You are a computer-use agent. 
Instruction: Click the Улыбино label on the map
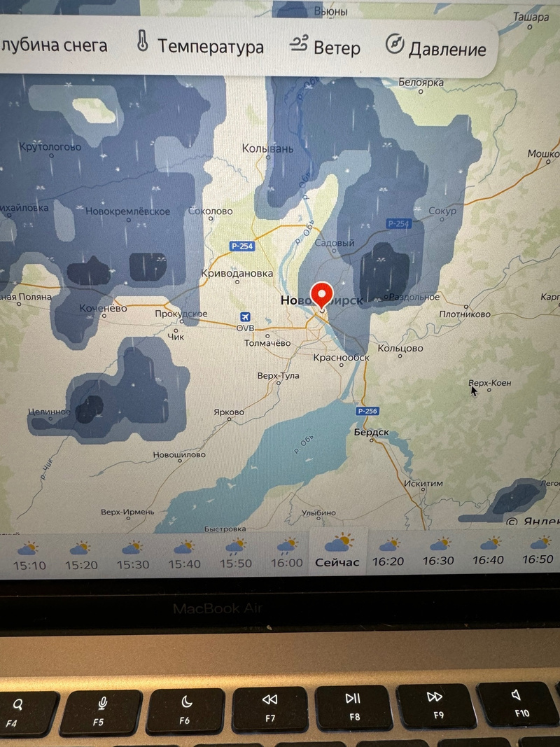(x=318, y=513)
